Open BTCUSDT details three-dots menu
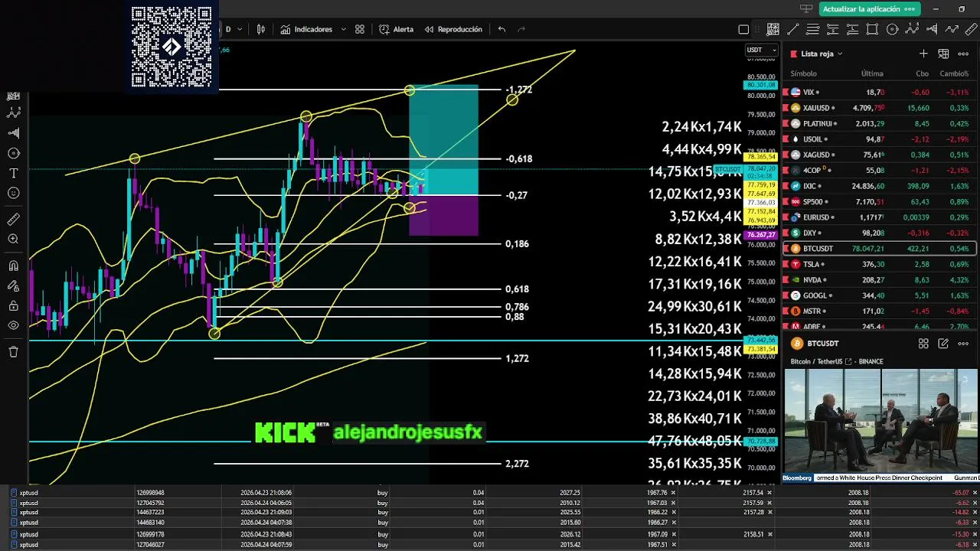Screen dimensions: 980x551 963,344
